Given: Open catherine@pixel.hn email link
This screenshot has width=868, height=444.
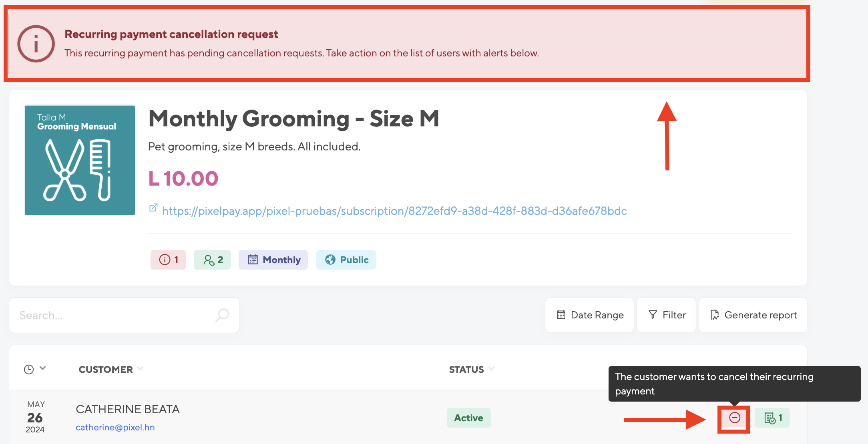Looking at the screenshot, I should tap(115, 428).
